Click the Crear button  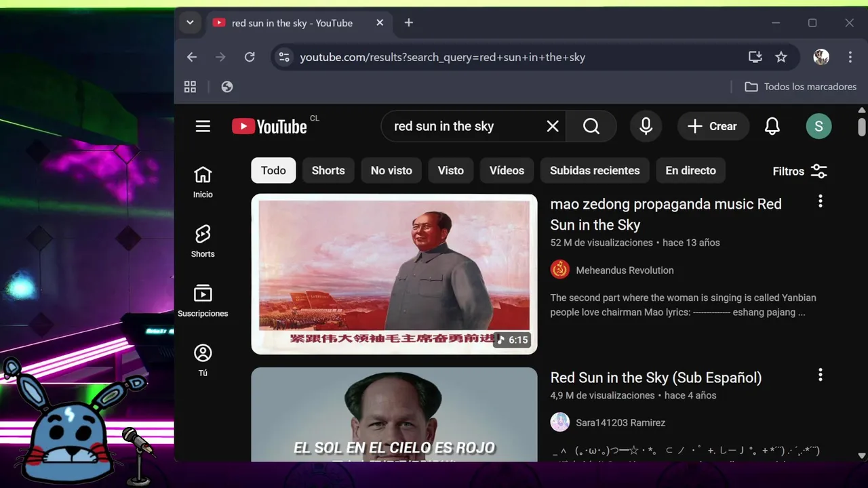click(712, 126)
